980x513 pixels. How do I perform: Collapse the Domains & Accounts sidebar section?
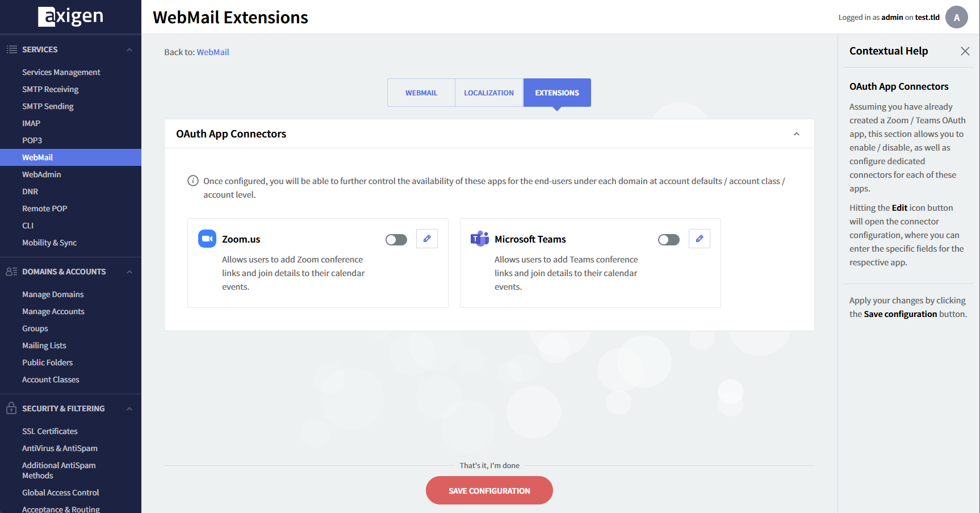coord(129,272)
